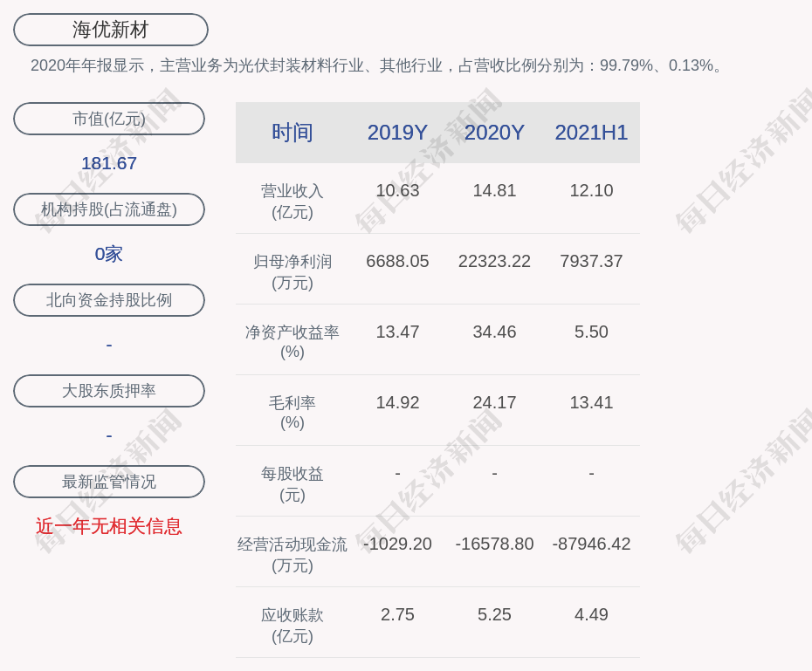Select the 应收账款(亿元) row label
Image resolution: width=812 pixels, height=671 pixels.
pyautogui.click(x=292, y=625)
